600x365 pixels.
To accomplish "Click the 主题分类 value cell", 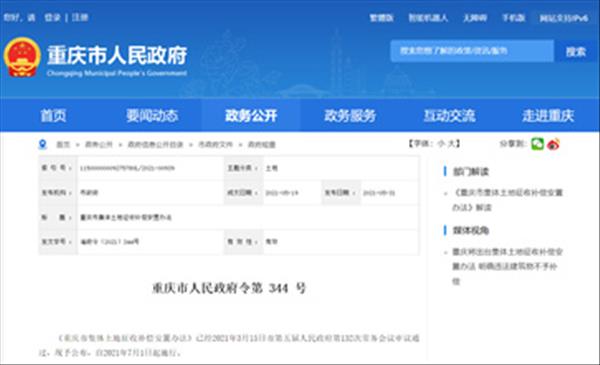I will pyautogui.click(x=341, y=168).
